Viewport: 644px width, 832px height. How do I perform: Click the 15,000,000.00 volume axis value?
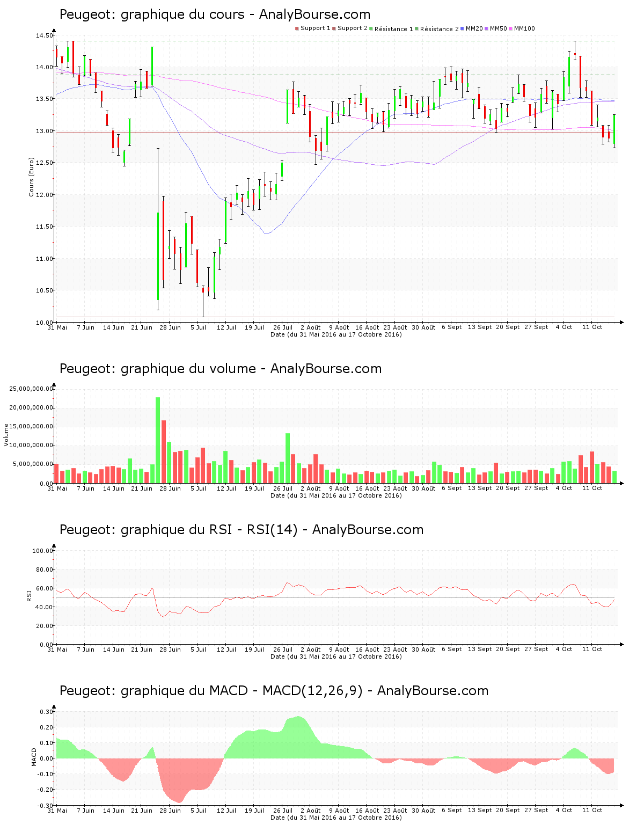tap(32, 427)
